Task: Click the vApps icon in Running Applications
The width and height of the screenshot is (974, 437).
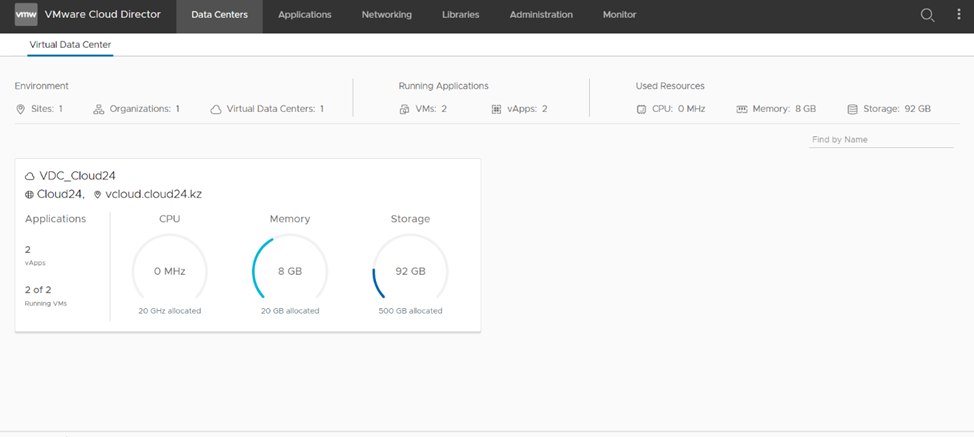Action: click(496, 109)
